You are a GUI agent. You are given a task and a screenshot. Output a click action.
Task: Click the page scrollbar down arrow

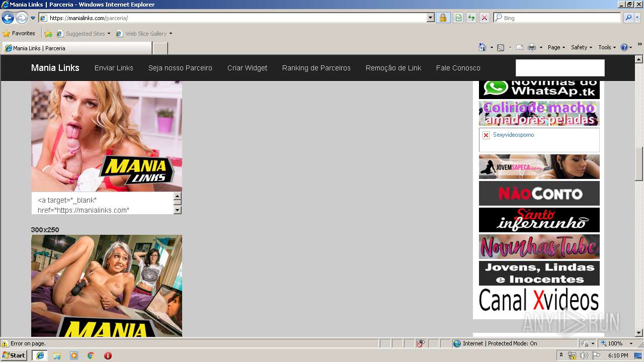coord(639,333)
